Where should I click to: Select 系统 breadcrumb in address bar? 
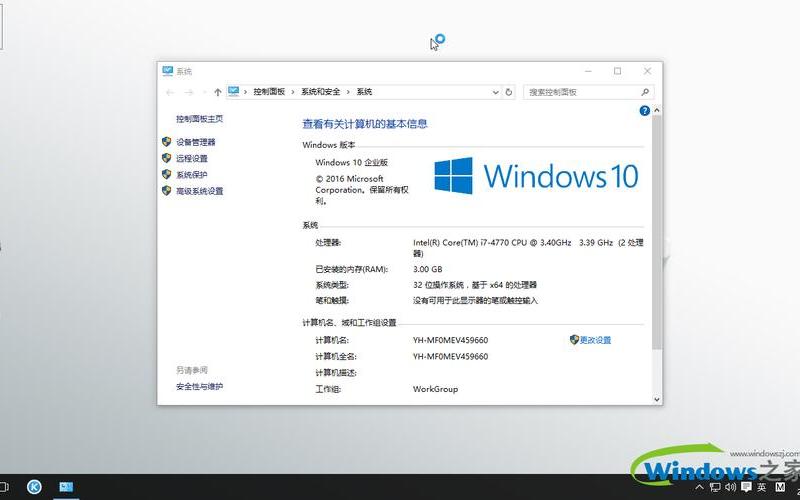coord(364,92)
